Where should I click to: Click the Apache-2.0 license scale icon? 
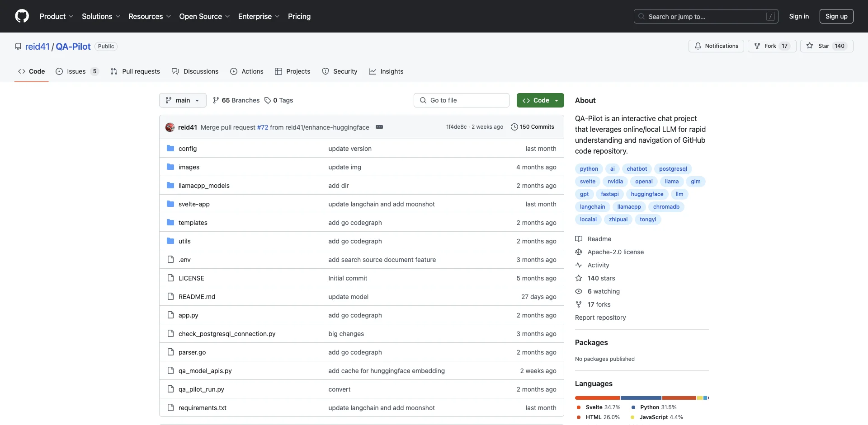click(x=579, y=252)
